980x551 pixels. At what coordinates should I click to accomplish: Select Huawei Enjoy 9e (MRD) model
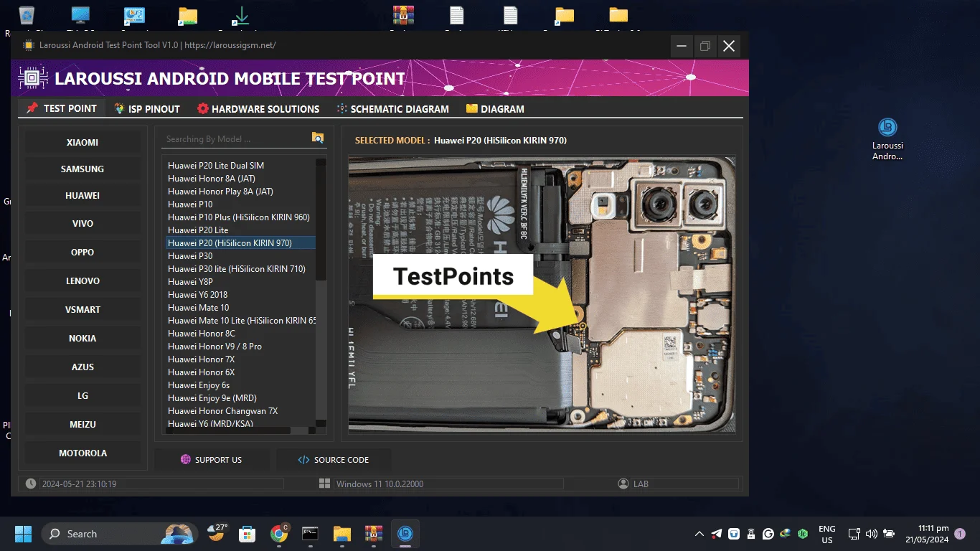point(240,397)
